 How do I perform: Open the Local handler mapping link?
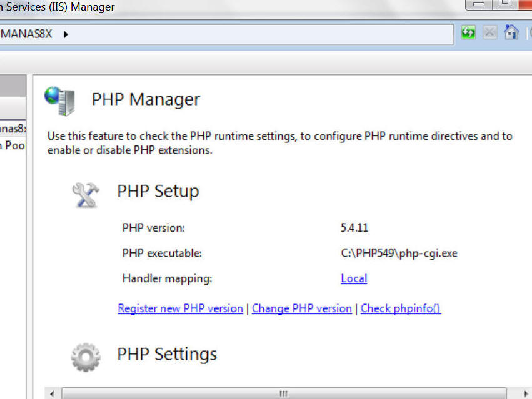(x=354, y=278)
